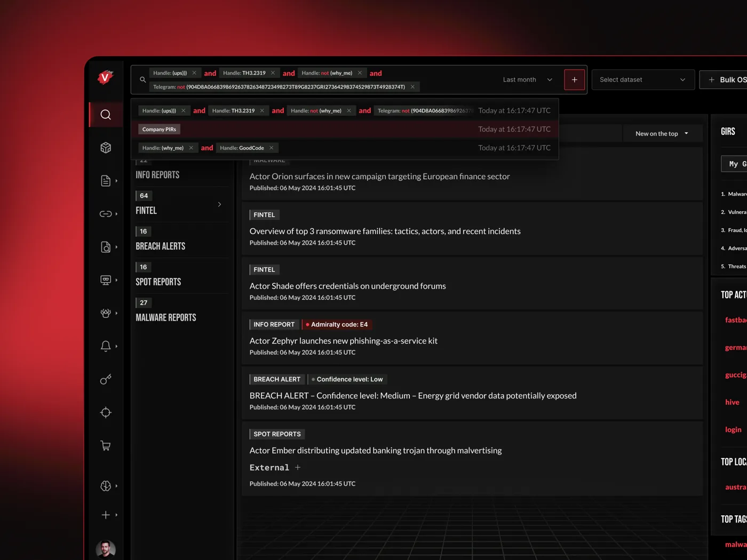
Task: Open the link chain sidebar icon
Action: pyautogui.click(x=106, y=214)
